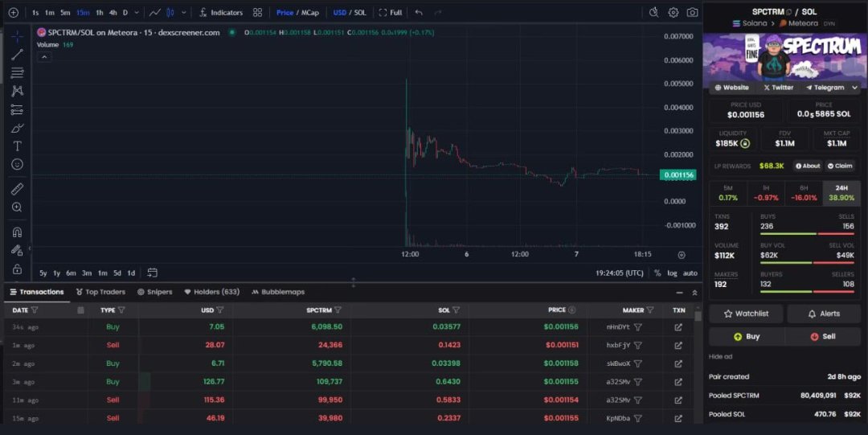Select the brush drawing tool

17,128
